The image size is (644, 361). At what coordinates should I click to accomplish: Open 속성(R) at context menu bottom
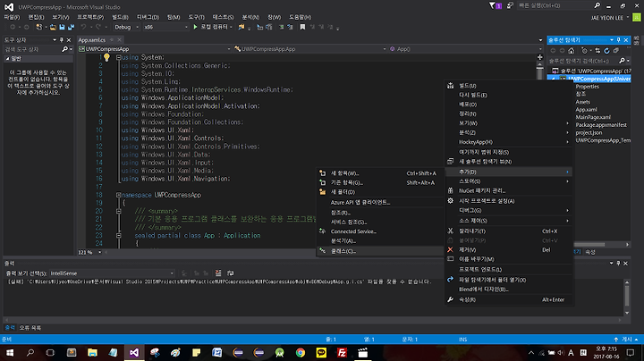509,300
